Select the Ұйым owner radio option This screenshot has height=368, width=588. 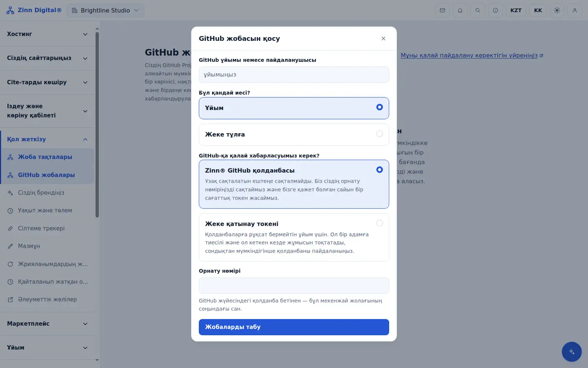click(294, 108)
